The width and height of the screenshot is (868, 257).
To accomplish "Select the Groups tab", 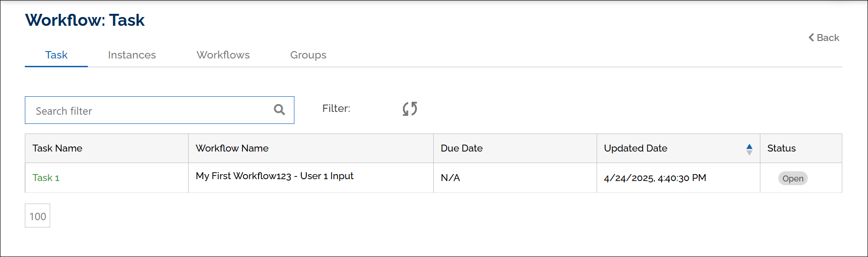I will tap(308, 55).
